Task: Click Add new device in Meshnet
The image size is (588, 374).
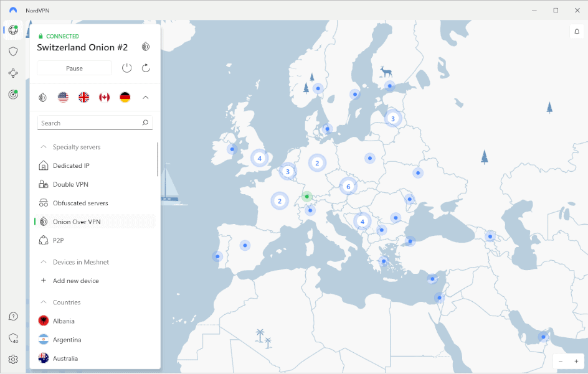Action: coord(75,281)
